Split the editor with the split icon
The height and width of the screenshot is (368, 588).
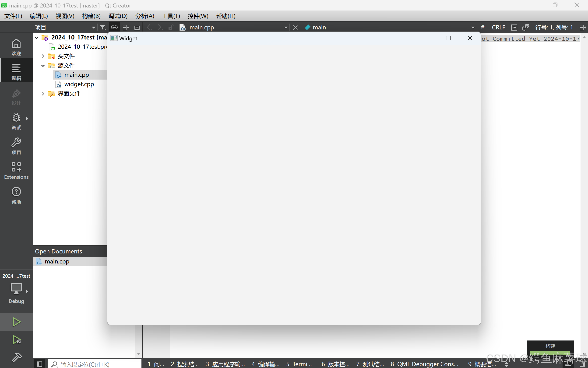583,28
